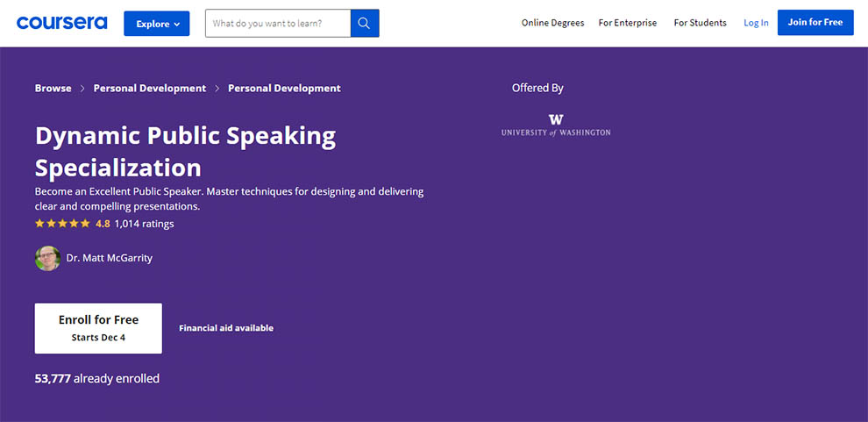
Task: Click the 1,014 ratings text
Action: point(145,224)
